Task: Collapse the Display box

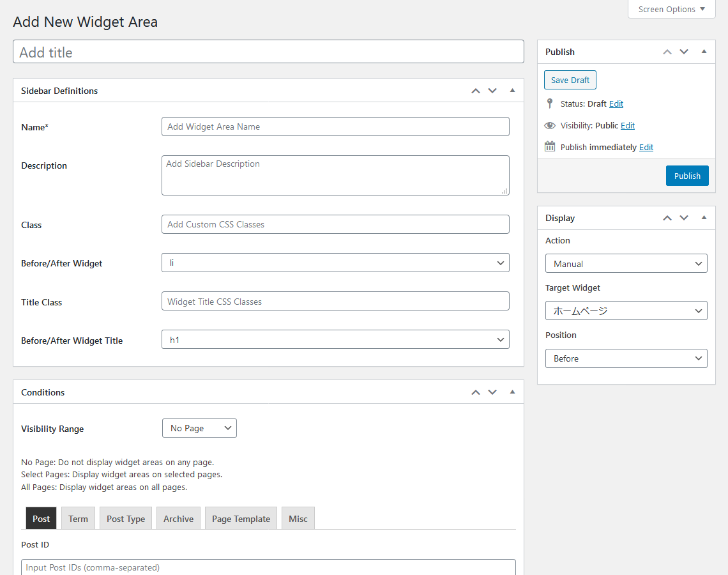Action: click(x=704, y=218)
